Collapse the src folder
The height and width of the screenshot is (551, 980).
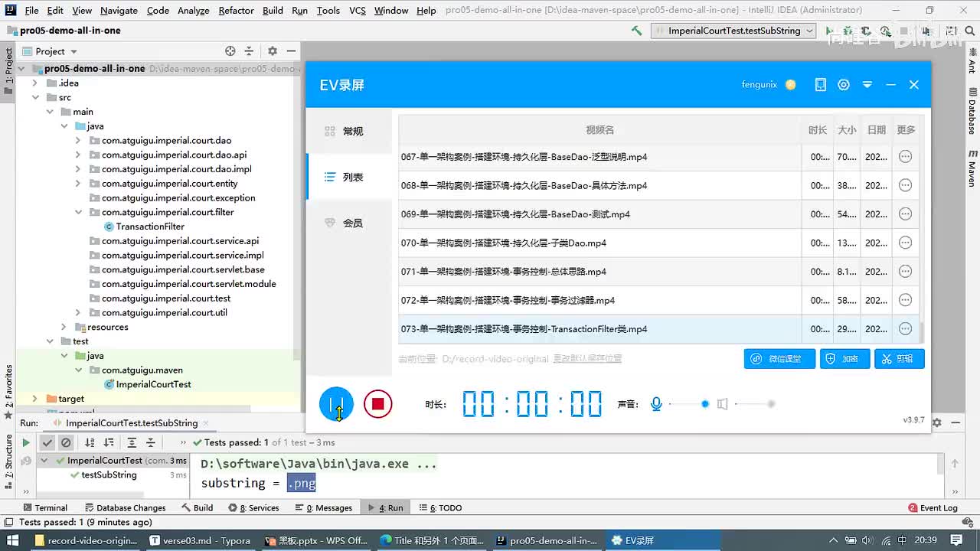coord(35,97)
